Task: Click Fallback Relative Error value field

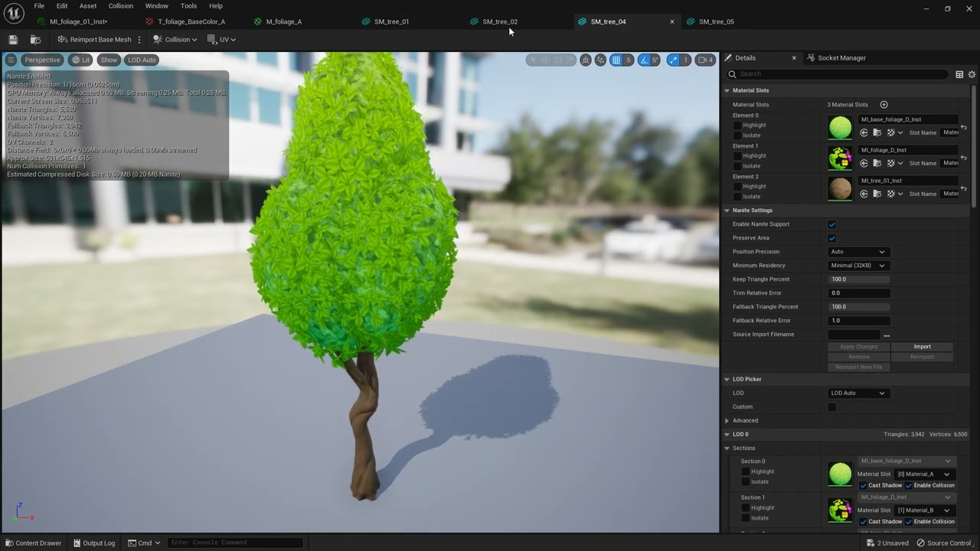Action: pyautogui.click(x=859, y=321)
